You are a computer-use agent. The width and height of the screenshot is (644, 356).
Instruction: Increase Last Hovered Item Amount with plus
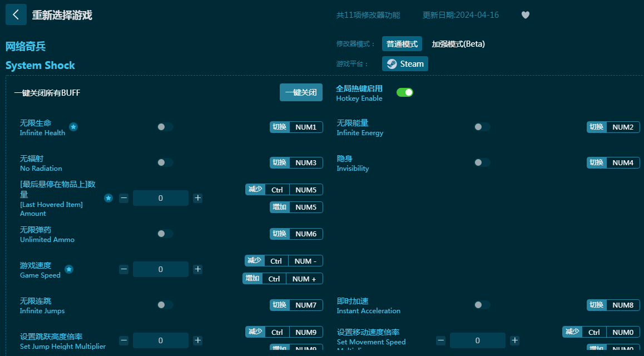[x=197, y=198]
